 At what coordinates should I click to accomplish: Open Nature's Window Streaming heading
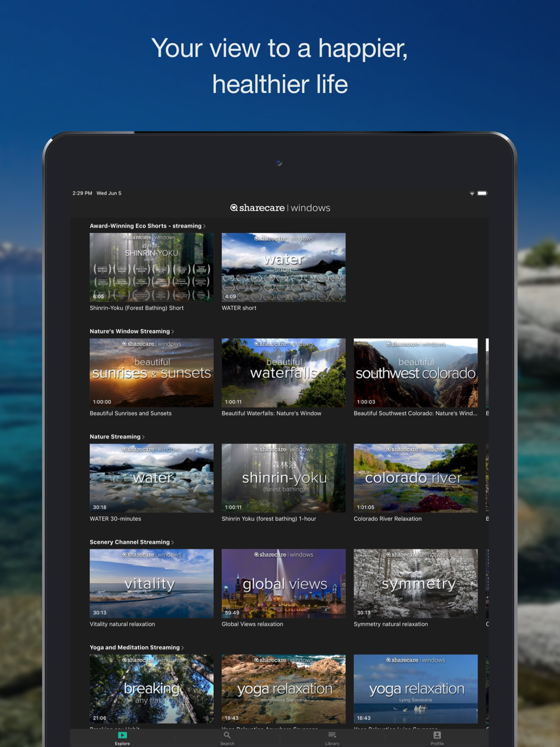click(129, 332)
